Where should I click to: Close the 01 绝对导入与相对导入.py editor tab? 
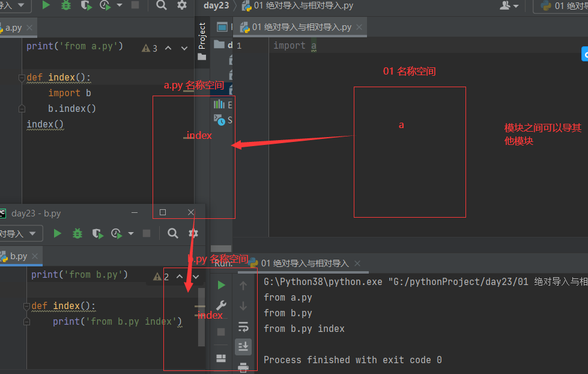pos(359,27)
